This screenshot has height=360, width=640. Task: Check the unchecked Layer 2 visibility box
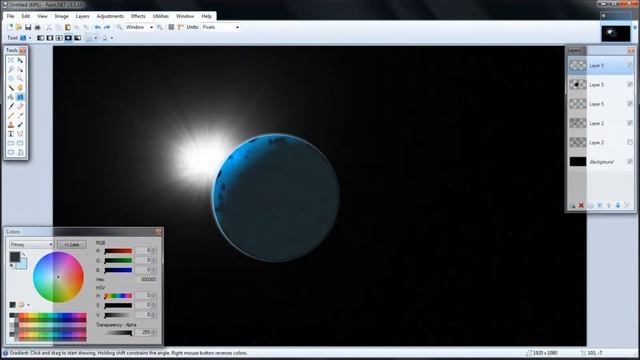pos(630,142)
